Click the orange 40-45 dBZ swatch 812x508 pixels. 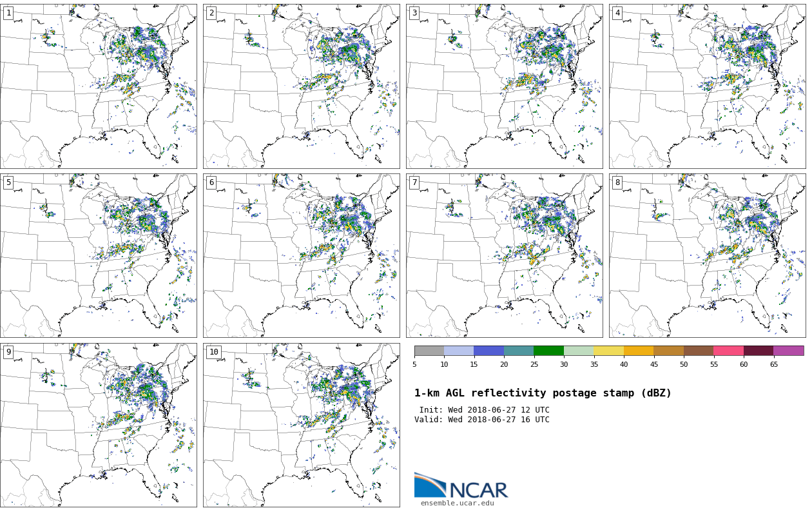[639, 351]
